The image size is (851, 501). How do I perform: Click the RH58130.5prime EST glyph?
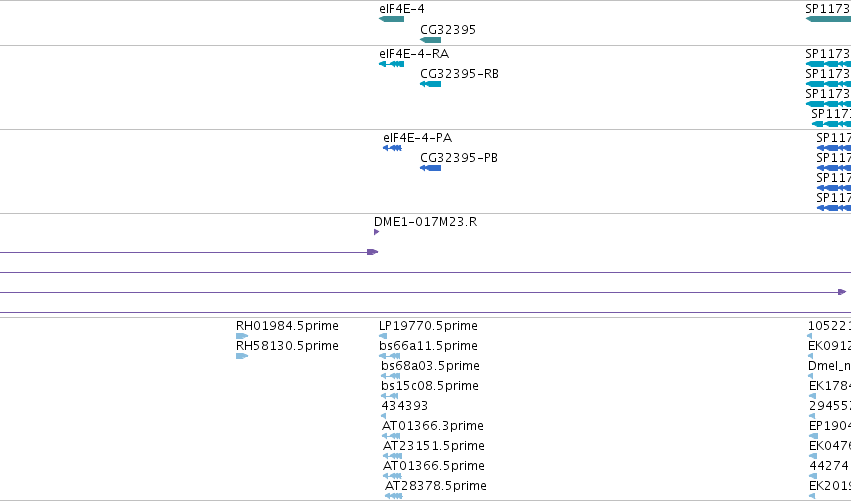coord(242,356)
